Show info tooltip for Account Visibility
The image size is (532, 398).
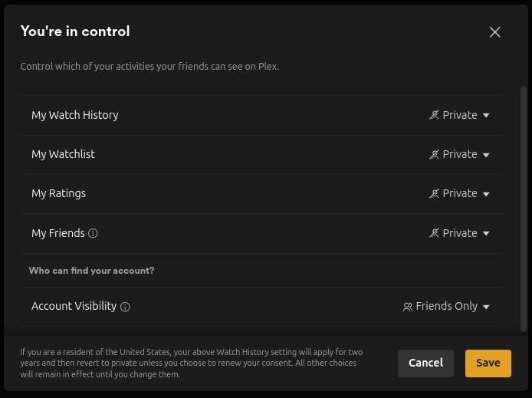click(x=125, y=307)
